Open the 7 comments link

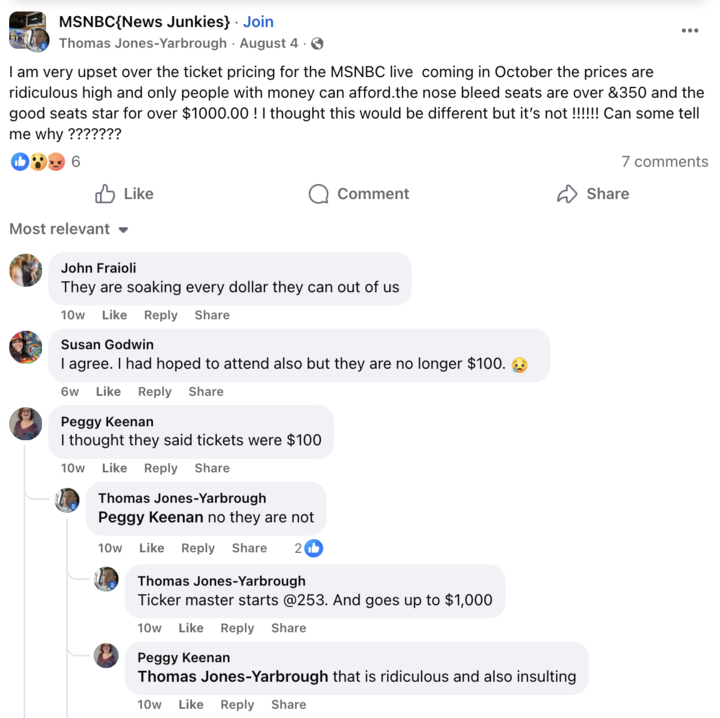tap(664, 162)
